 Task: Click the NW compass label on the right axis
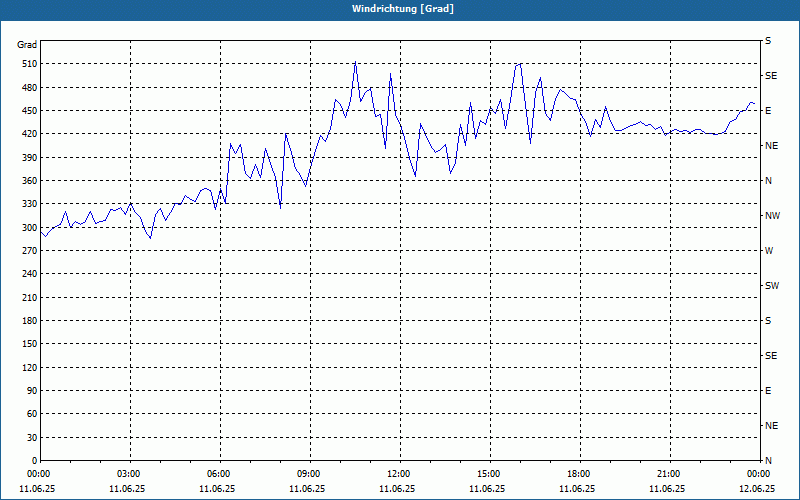pyautogui.click(x=772, y=216)
